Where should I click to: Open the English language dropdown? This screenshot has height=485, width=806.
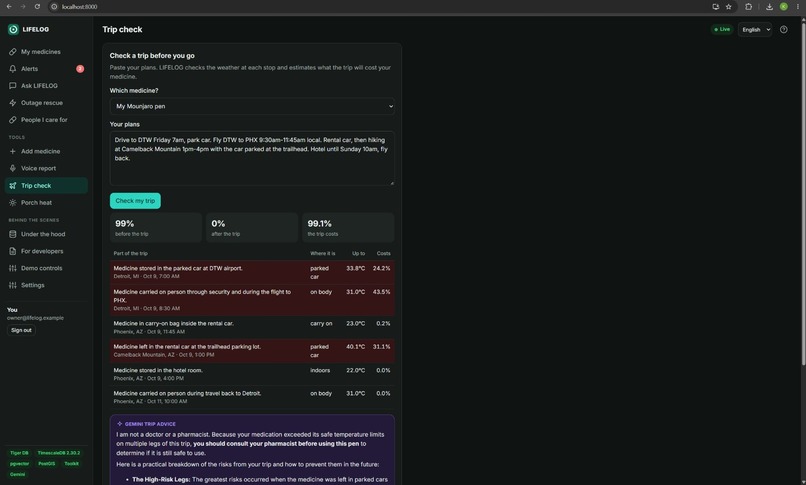pos(755,30)
